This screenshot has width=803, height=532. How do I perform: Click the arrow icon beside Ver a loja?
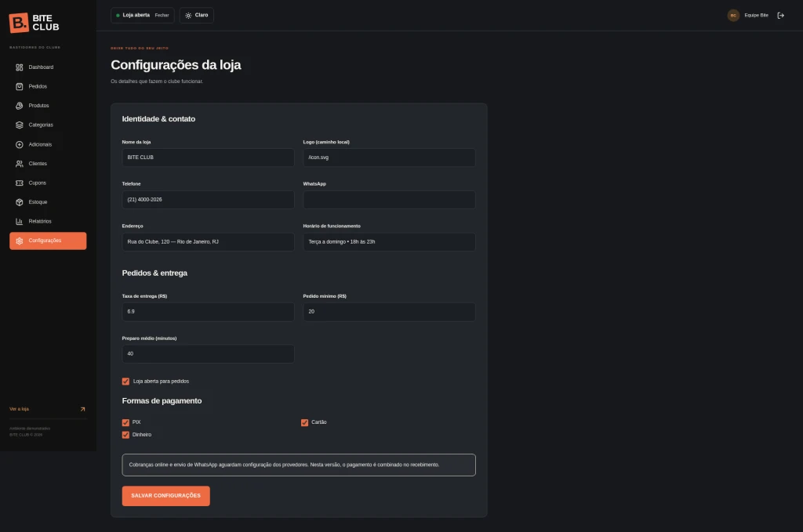[x=82, y=409]
